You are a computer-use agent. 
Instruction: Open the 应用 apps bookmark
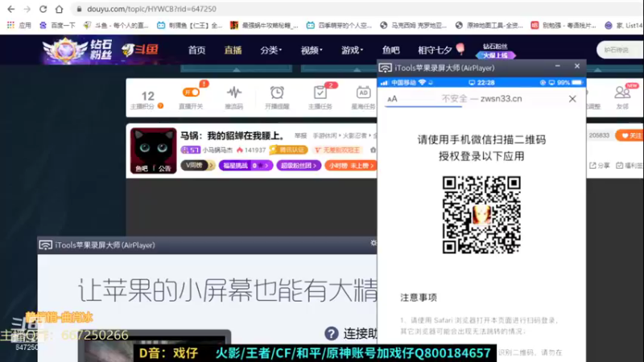(x=19, y=26)
